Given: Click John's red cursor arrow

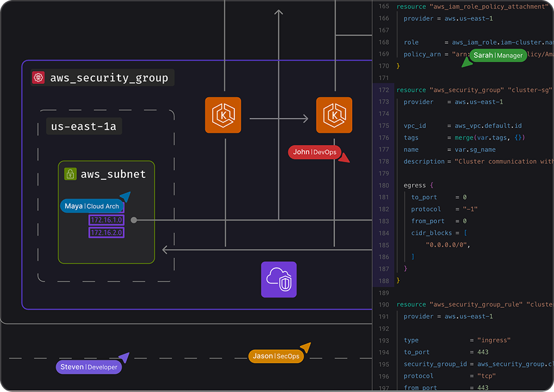Looking at the screenshot, I should (344, 158).
